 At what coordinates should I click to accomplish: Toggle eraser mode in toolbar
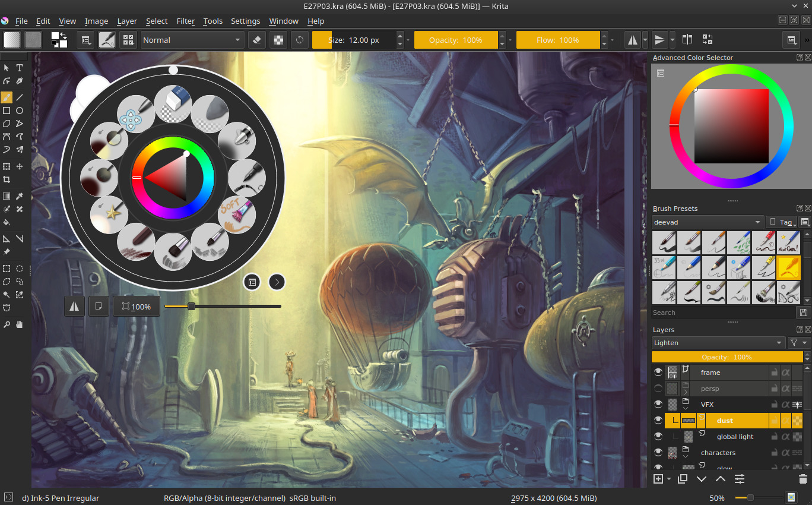tap(256, 40)
